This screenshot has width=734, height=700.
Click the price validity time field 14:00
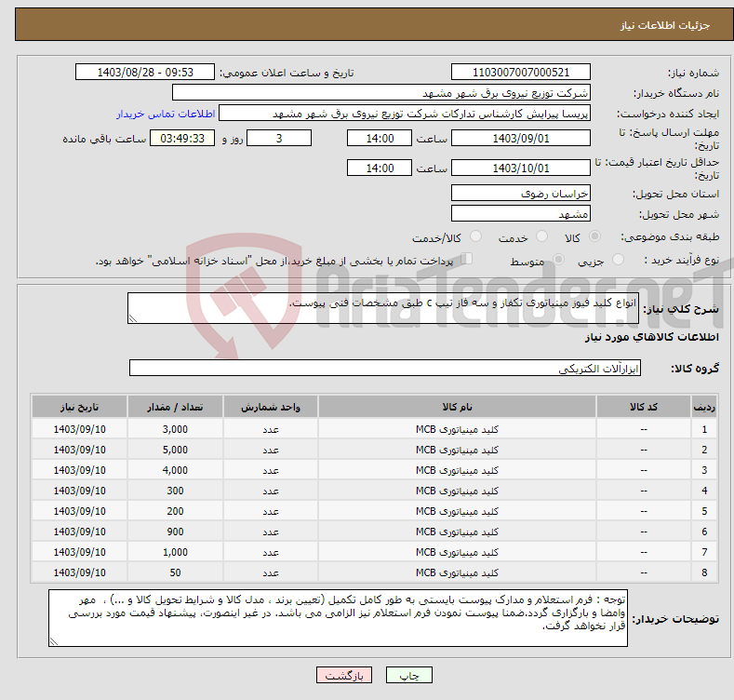click(x=380, y=168)
